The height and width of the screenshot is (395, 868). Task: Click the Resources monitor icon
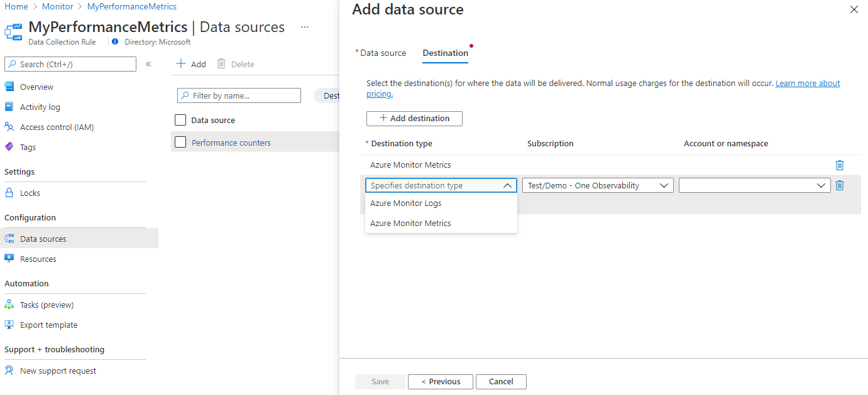point(9,259)
